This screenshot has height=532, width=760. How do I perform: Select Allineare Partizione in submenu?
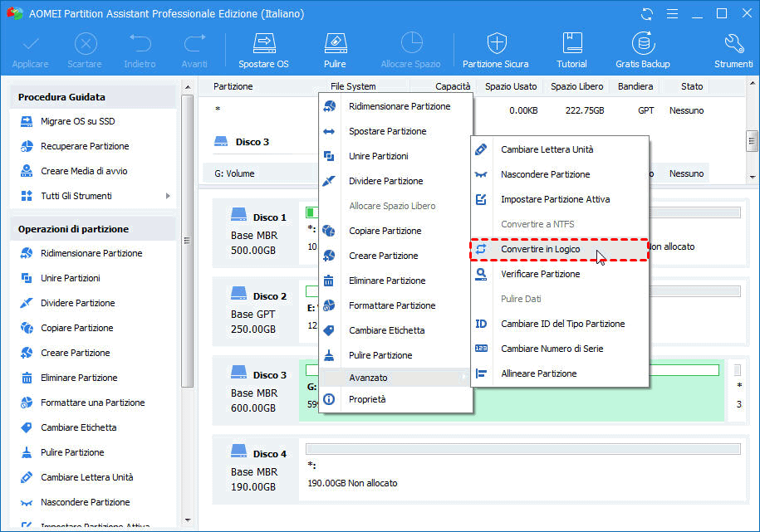point(560,373)
